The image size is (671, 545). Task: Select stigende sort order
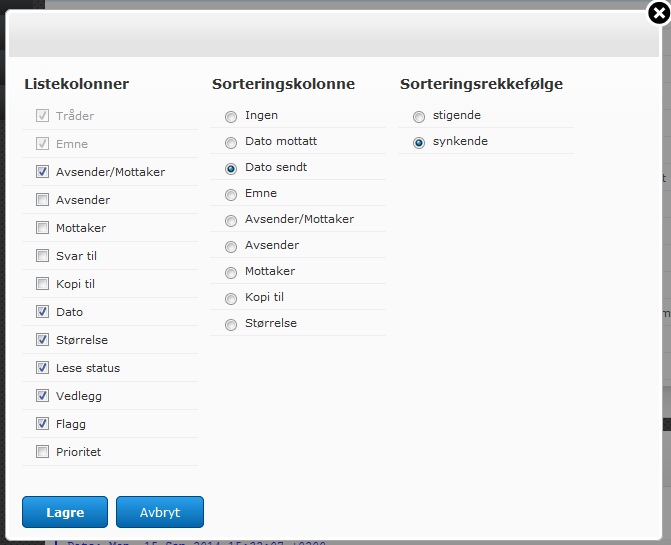click(419, 116)
